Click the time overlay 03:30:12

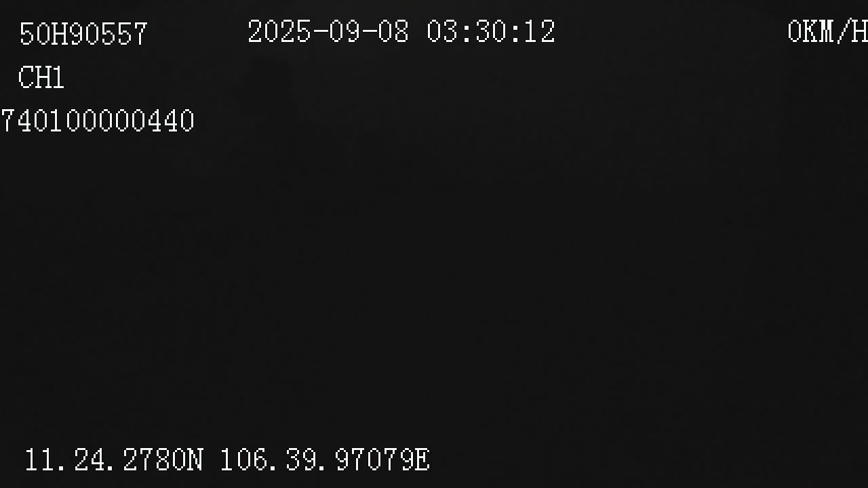pyautogui.click(x=492, y=32)
